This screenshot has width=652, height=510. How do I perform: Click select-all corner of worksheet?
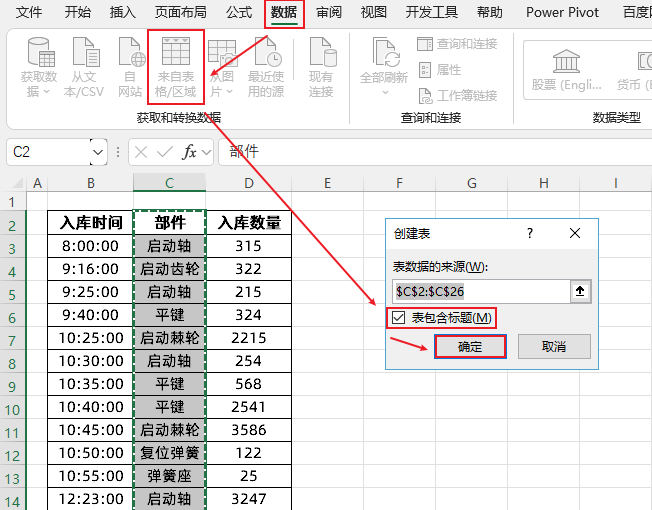click(x=17, y=183)
